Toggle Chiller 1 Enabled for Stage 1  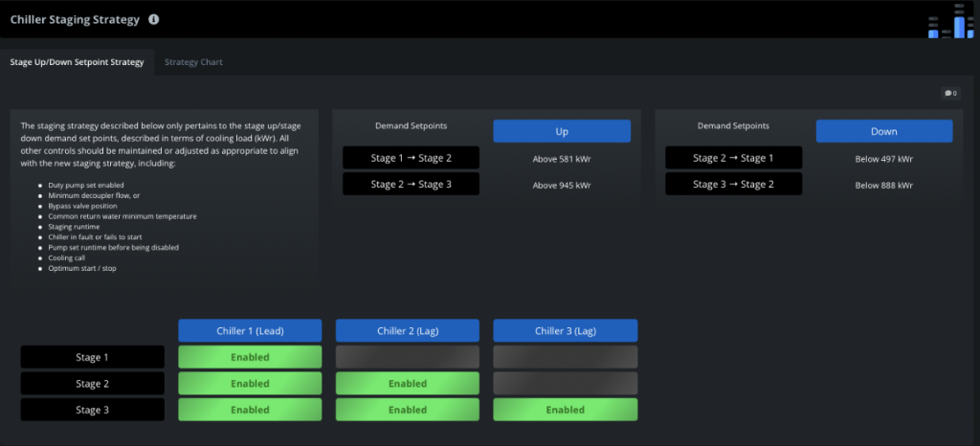[x=250, y=357]
